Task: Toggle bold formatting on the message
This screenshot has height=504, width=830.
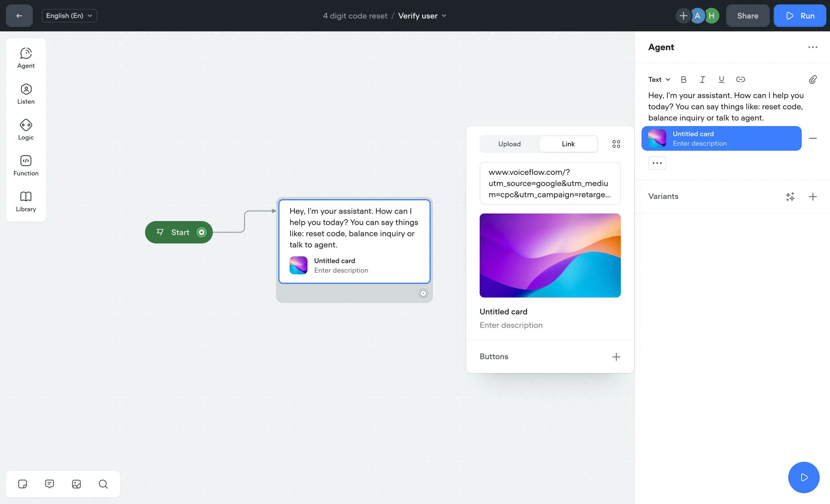Action: pyautogui.click(x=684, y=80)
